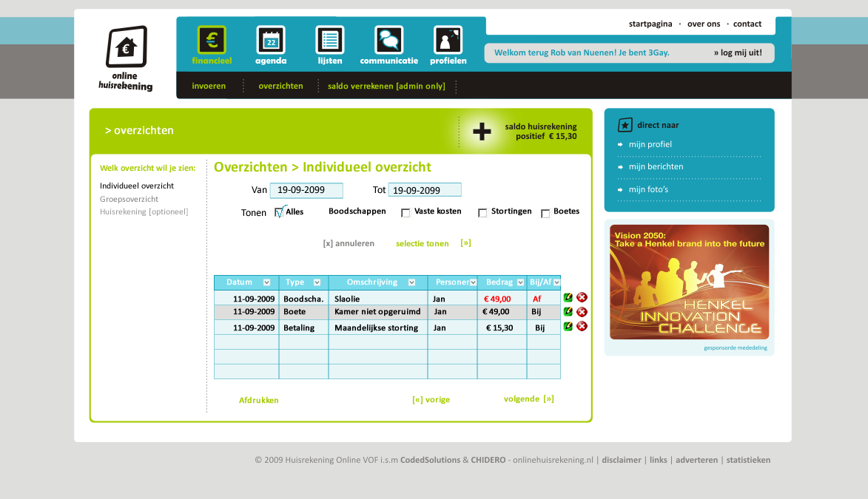Check the Vaste kosten checkbox
868x499 pixels.
[406, 213]
